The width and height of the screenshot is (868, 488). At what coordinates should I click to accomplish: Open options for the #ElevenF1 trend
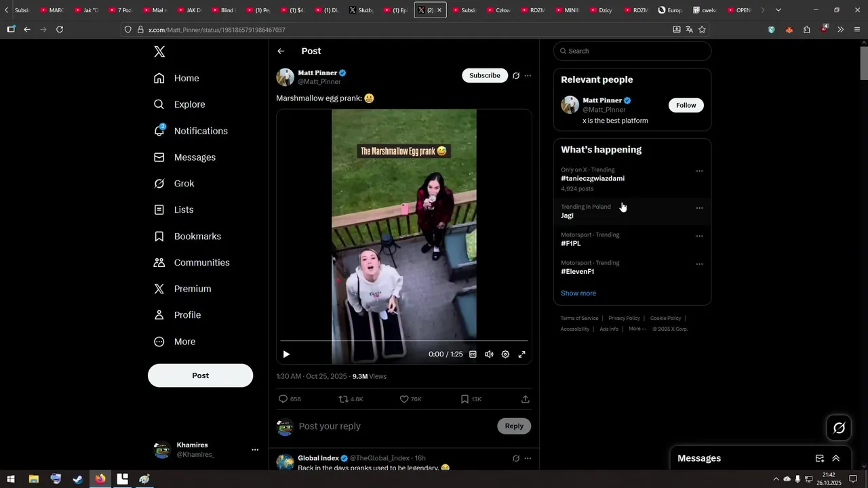(699, 264)
